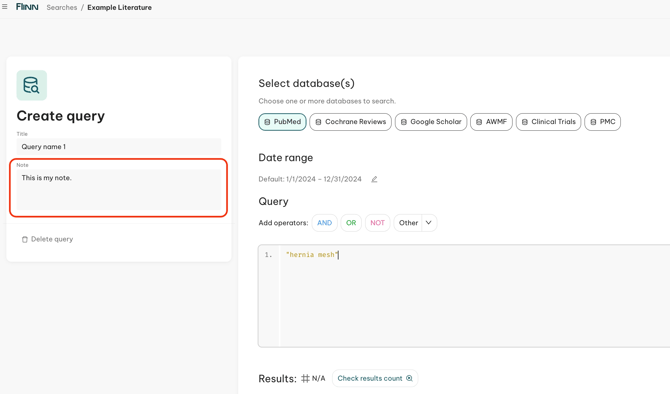
Task: Select the Google Scholar database
Action: (431, 122)
